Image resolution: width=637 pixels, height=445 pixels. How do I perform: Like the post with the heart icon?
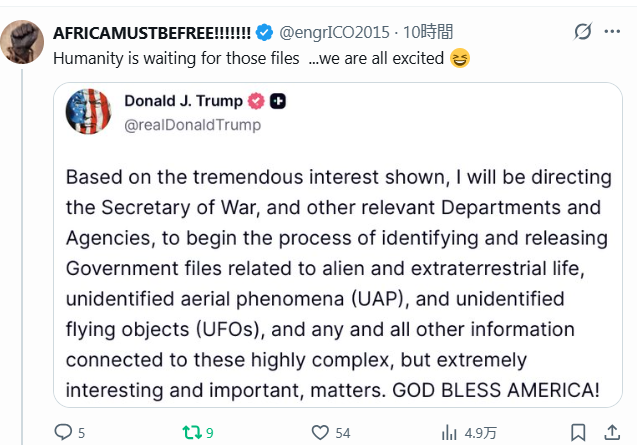pos(320,432)
